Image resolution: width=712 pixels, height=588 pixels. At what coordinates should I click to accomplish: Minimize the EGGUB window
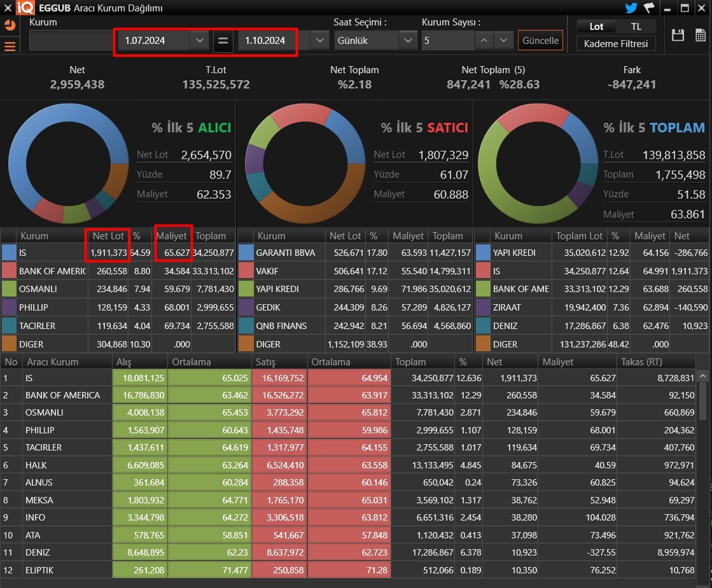667,9
